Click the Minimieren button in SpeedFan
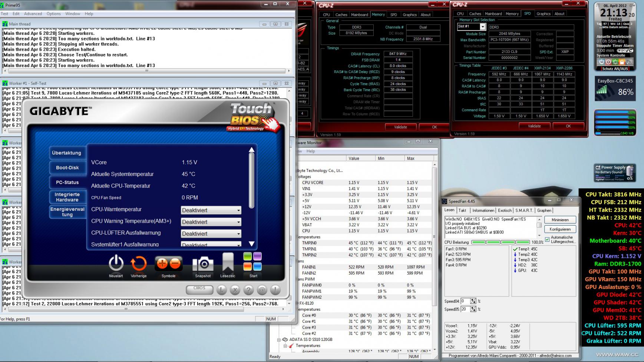 [x=560, y=220]
